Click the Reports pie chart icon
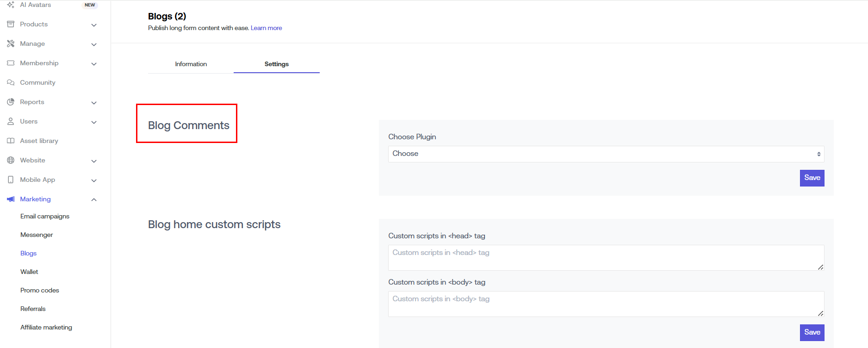 click(11, 102)
